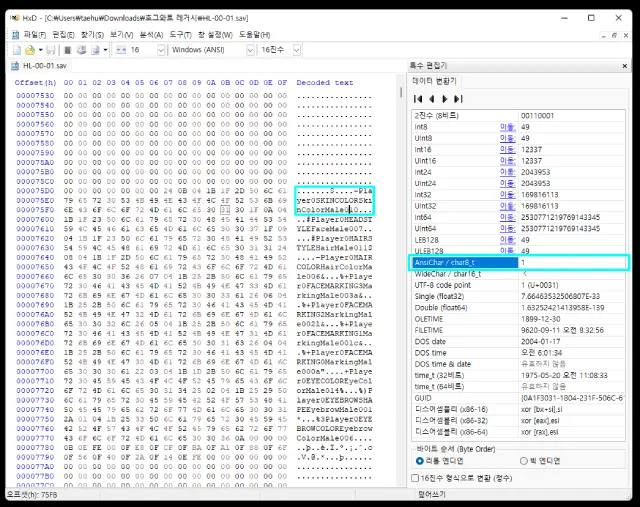The width and height of the screenshot is (640, 507).
Task: Click the 이동 link for Int64
Action: tap(508, 217)
